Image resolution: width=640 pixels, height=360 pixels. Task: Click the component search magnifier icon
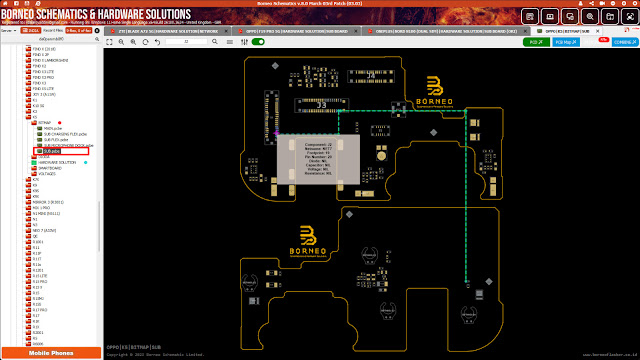pos(215,42)
